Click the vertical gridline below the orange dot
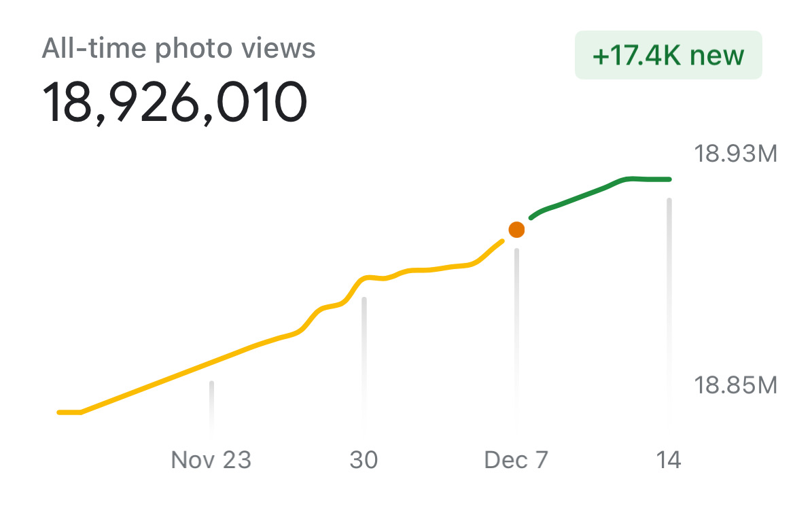 coord(516,333)
